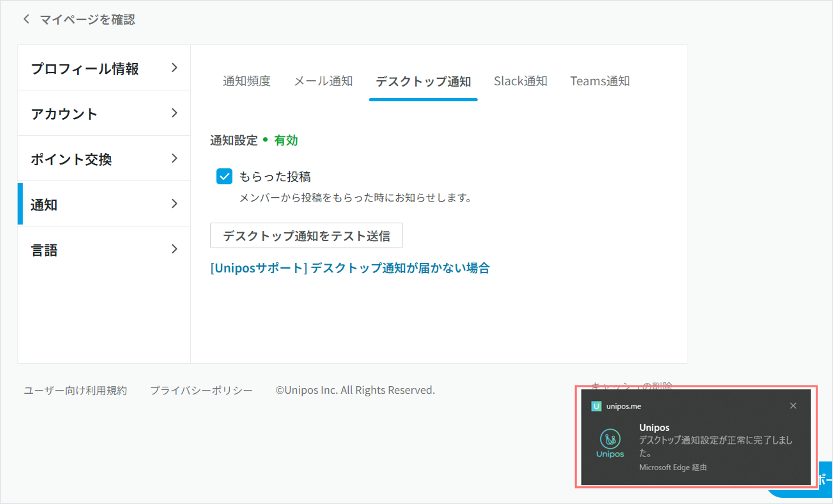Viewport: 833px width, 504px height.
Task: Click notification message デスクトップ通知設定が正常に完了しました
Action: [x=715, y=446]
